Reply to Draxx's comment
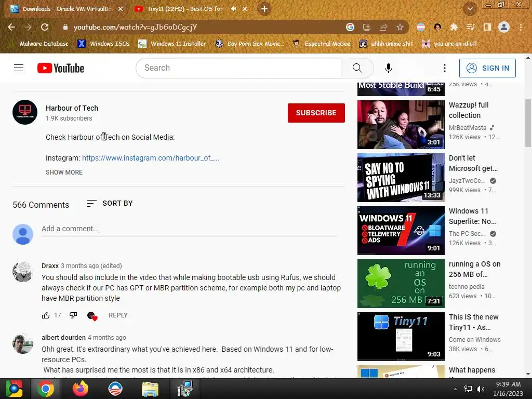 click(118, 315)
